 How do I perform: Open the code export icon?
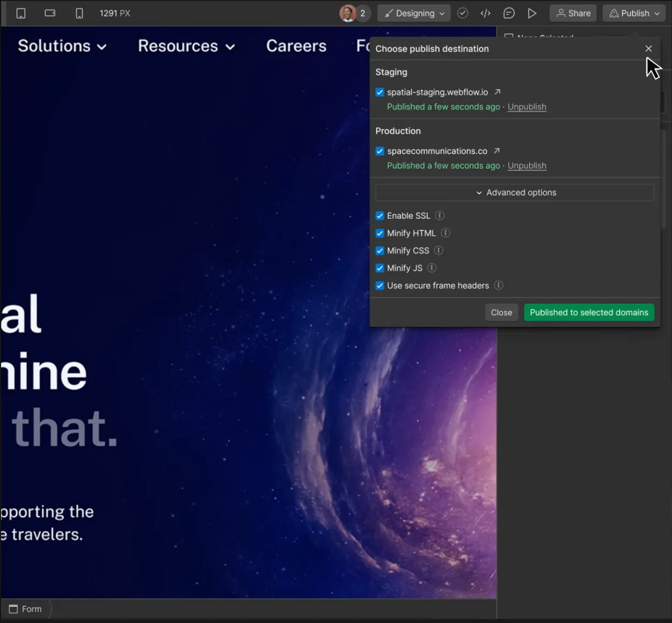[486, 13]
